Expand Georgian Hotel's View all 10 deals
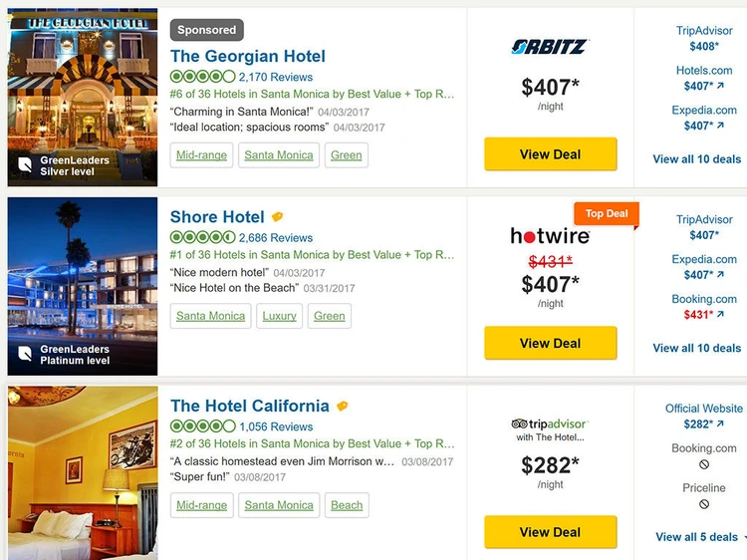The height and width of the screenshot is (560, 747). tap(696, 158)
